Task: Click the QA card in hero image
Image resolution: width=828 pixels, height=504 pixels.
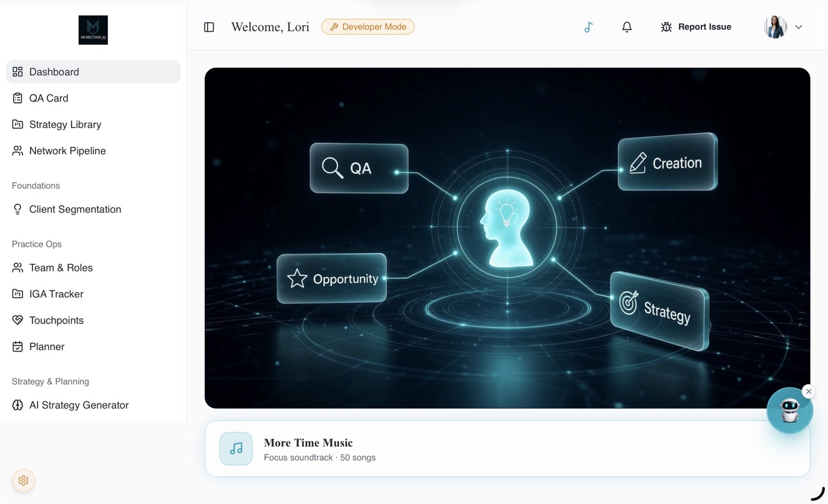Action: [359, 168]
